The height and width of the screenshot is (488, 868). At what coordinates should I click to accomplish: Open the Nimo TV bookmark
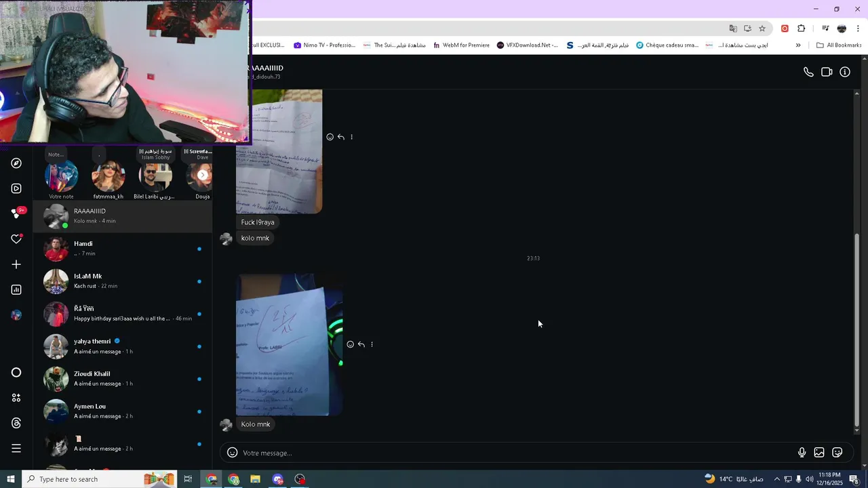pyautogui.click(x=324, y=45)
